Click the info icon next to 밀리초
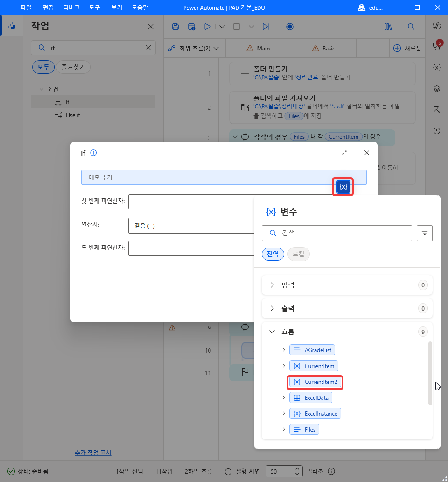 331,471
